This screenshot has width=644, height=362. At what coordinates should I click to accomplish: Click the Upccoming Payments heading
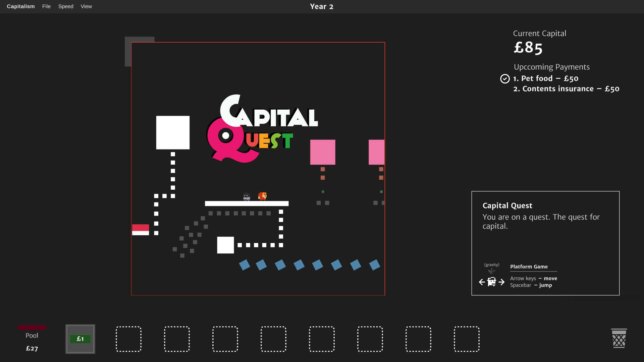click(x=552, y=67)
